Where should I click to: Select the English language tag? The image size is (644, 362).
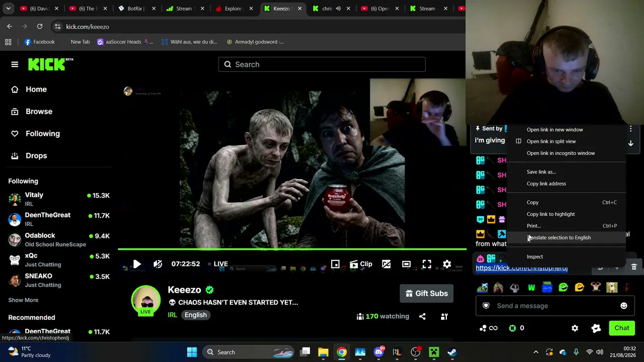[x=196, y=315]
